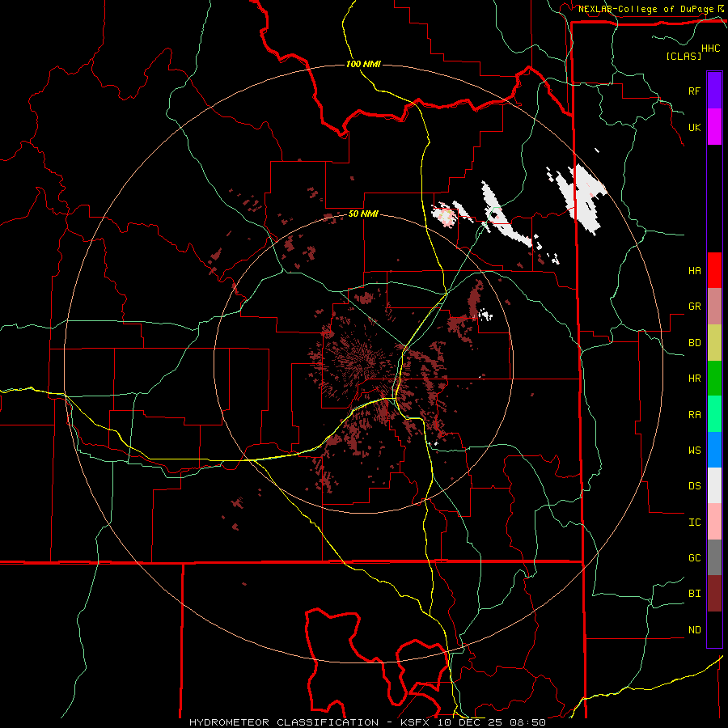Click the DS white legend swatch
The height and width of the screenshot is (728, 728).
[714, 485]
